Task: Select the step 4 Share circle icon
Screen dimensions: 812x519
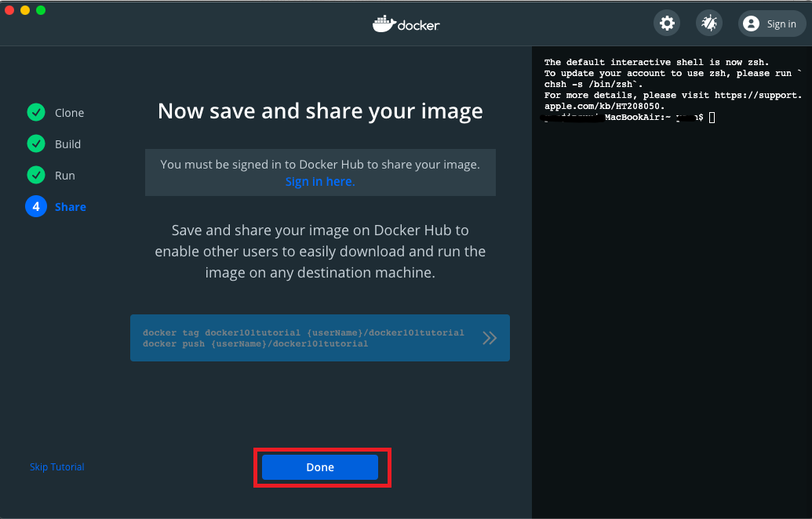Action: [36, 206]
